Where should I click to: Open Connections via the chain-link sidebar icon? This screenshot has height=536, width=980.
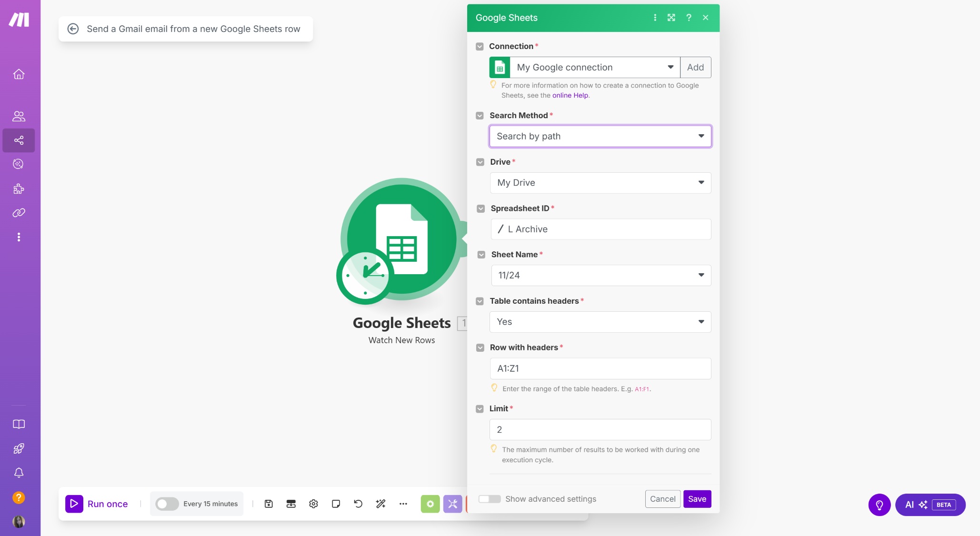click(19, 213)
